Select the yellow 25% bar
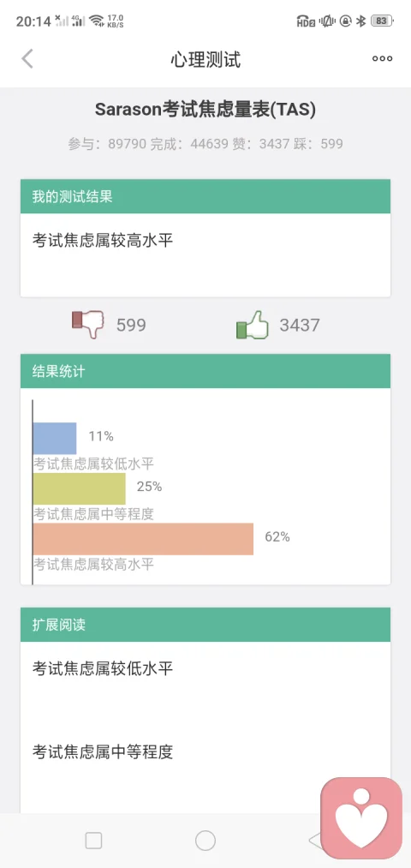 79,488
